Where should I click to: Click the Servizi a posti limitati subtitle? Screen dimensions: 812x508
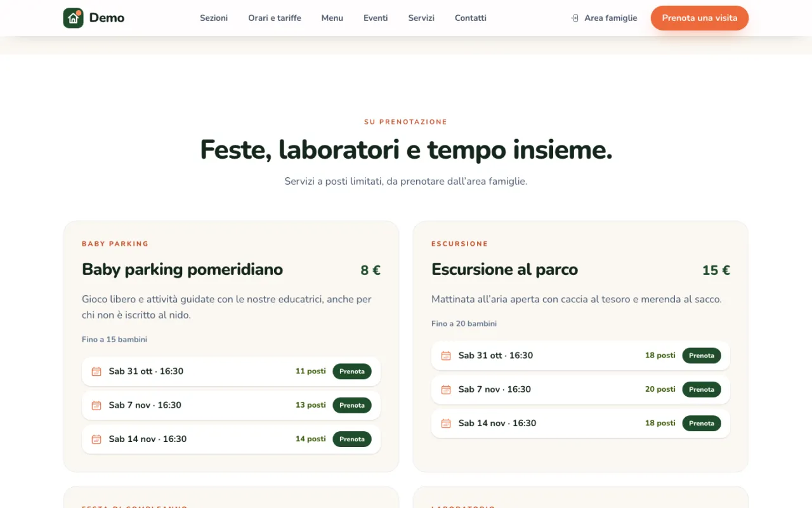click(x=406, y=181)
